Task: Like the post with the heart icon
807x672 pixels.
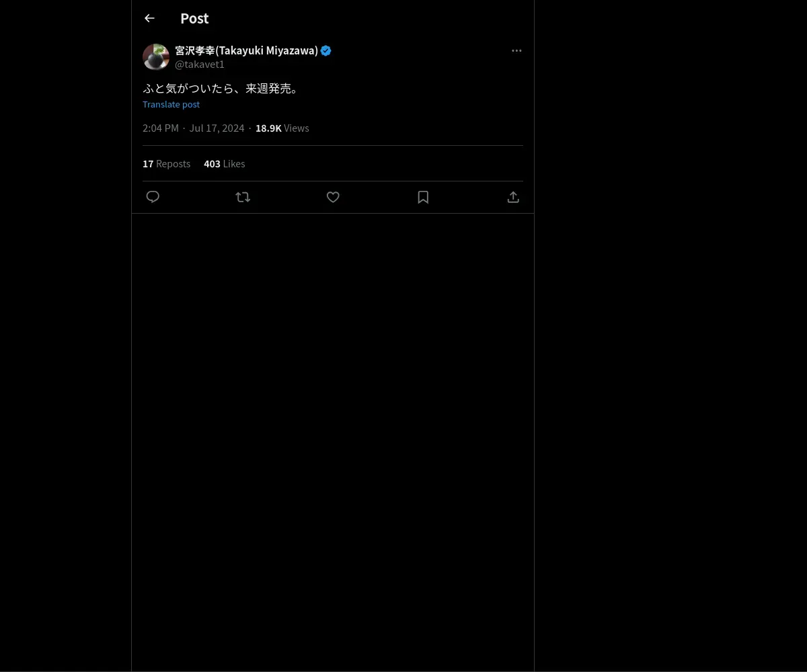Action: tap(333, 197)
